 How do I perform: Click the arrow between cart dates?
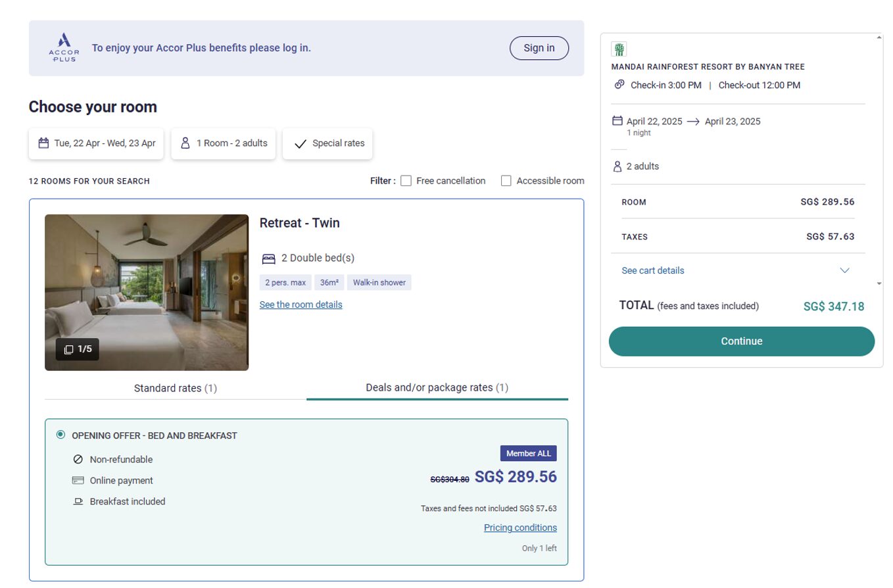pos(693,122)
